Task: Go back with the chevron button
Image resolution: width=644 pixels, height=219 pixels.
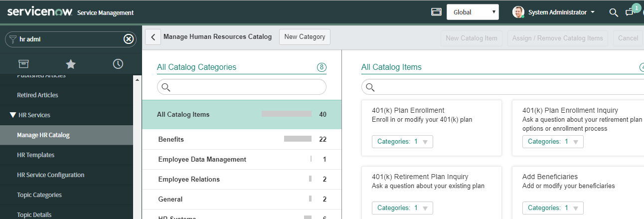Action: coord(153,37)
